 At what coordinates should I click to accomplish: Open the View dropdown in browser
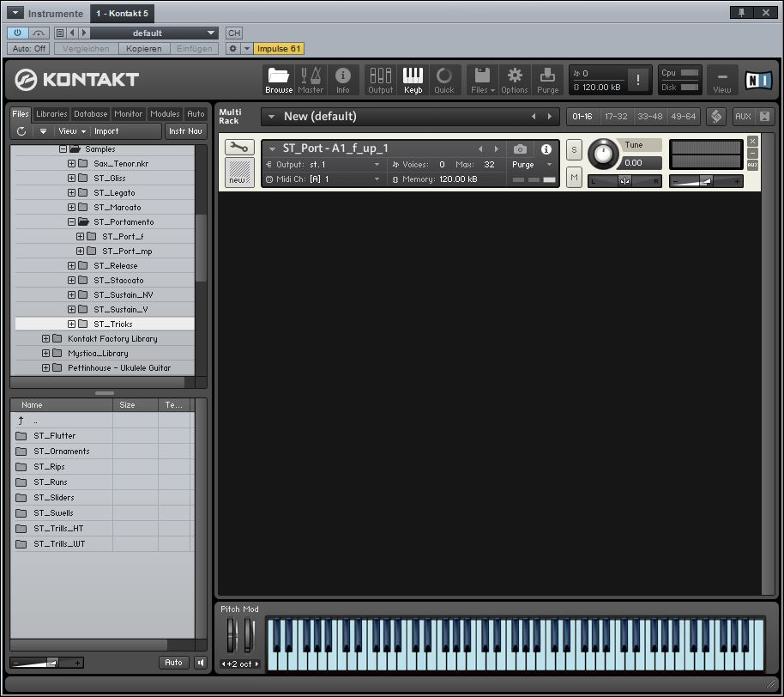tap(72, 131)
